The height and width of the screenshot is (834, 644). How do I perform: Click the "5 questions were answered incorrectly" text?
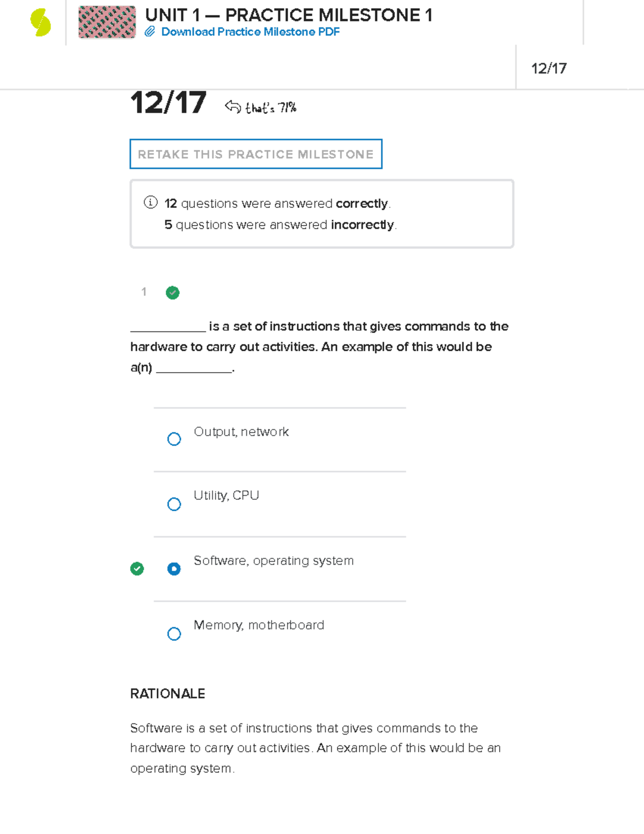pyautogui.click(x=280, y=224)
